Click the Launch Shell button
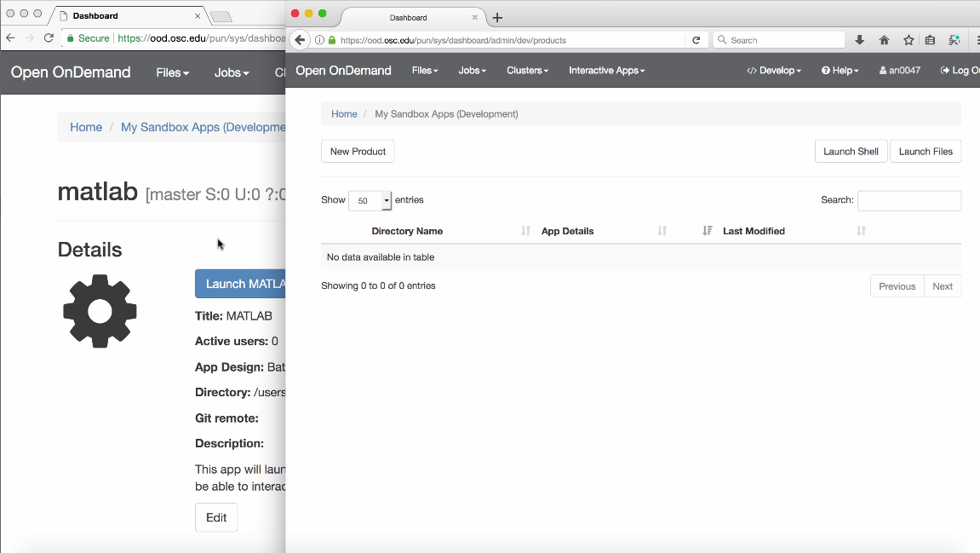 click(851, 152)
